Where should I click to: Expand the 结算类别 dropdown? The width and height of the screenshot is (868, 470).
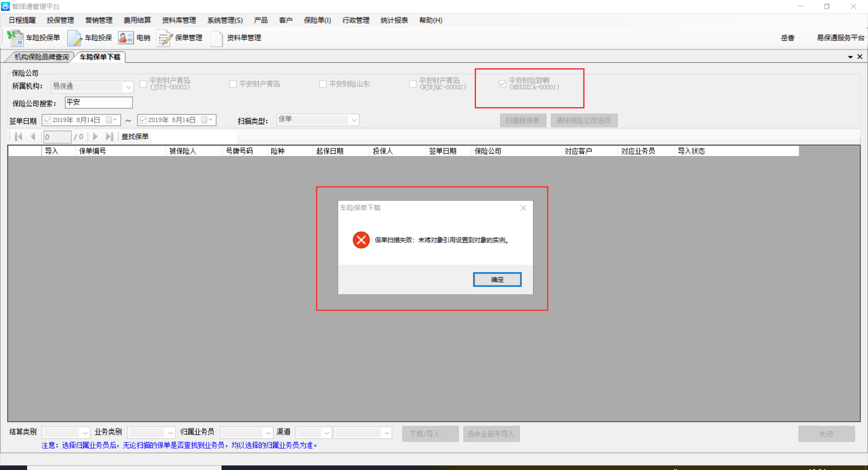coord(85,433)
